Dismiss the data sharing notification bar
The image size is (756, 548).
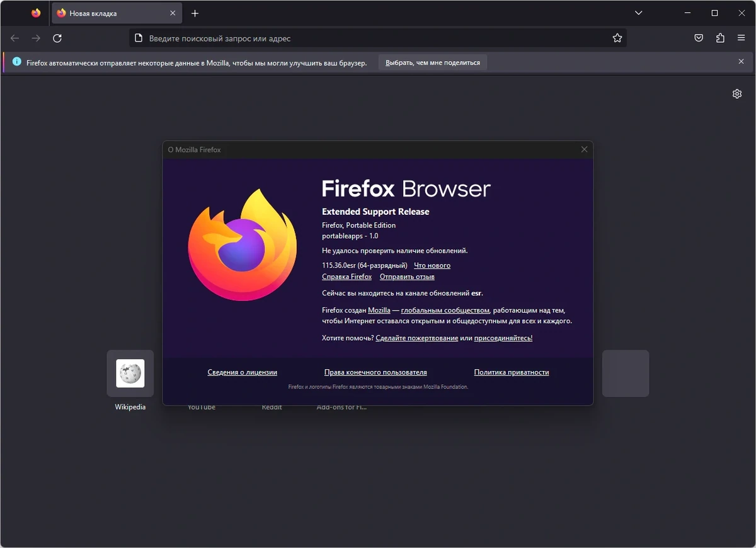(x=742, y=62)
